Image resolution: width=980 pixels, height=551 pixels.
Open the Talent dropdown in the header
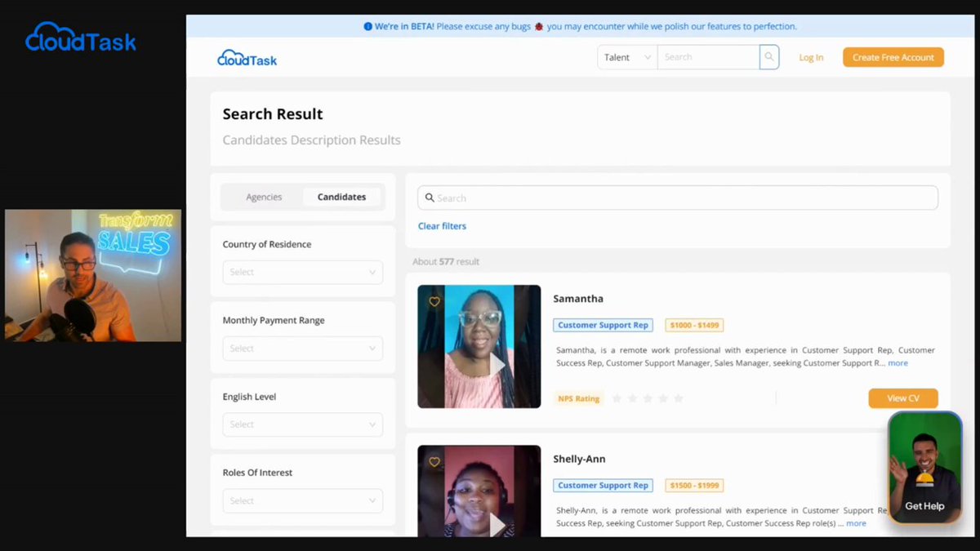tap(627, 57)
